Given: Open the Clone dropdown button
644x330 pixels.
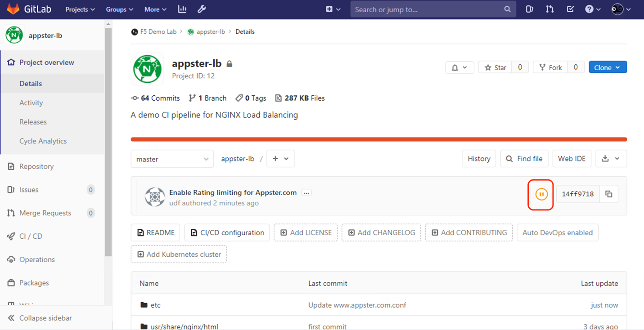Looking at the screenshot, I should [x=608, y=67].
